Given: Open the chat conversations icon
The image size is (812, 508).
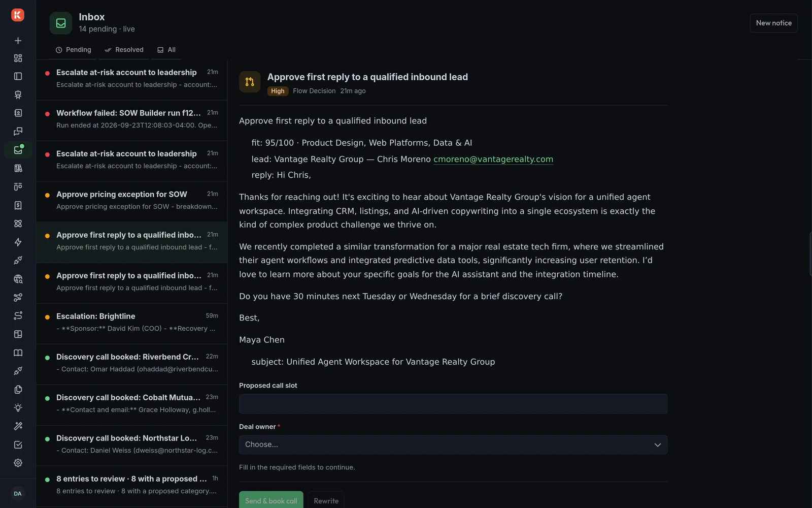Looking at the screenshot, I should (18, 132).
